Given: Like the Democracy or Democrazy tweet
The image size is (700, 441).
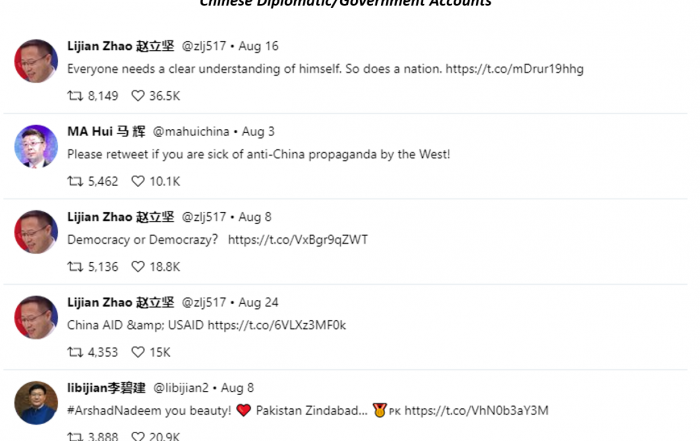Looking at the screenshot, I should (138, 267).
